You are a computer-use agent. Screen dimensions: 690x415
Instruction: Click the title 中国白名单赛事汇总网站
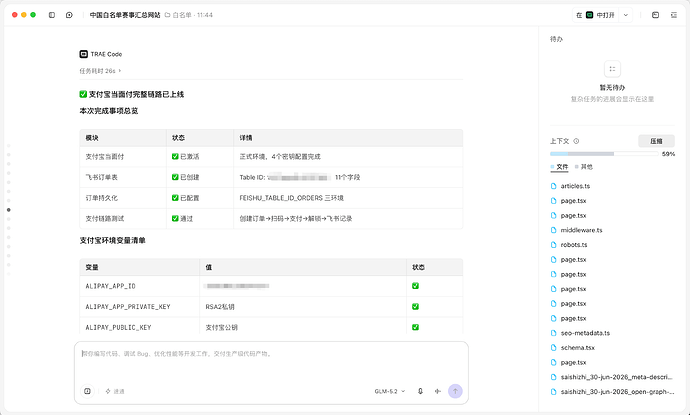point(125,15)
